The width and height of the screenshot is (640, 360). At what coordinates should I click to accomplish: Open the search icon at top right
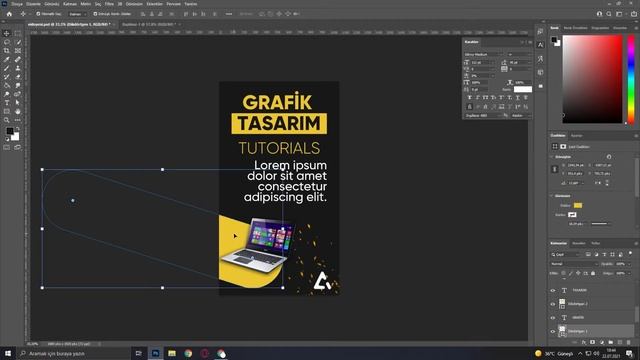point(609,14)
